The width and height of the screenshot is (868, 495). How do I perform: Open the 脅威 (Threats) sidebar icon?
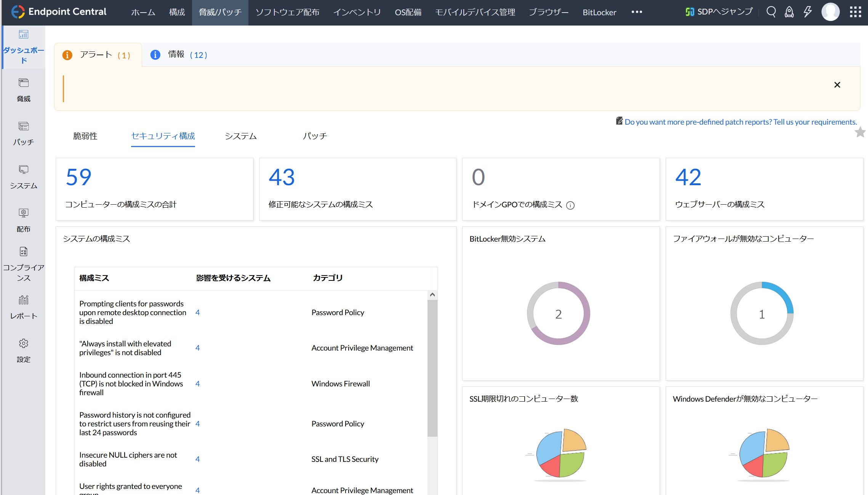(24, 90)
